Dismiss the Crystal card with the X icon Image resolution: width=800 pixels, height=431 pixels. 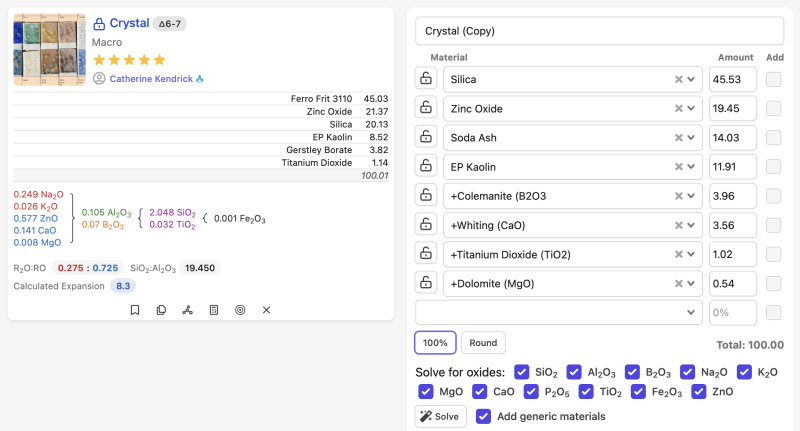point(267,310)
